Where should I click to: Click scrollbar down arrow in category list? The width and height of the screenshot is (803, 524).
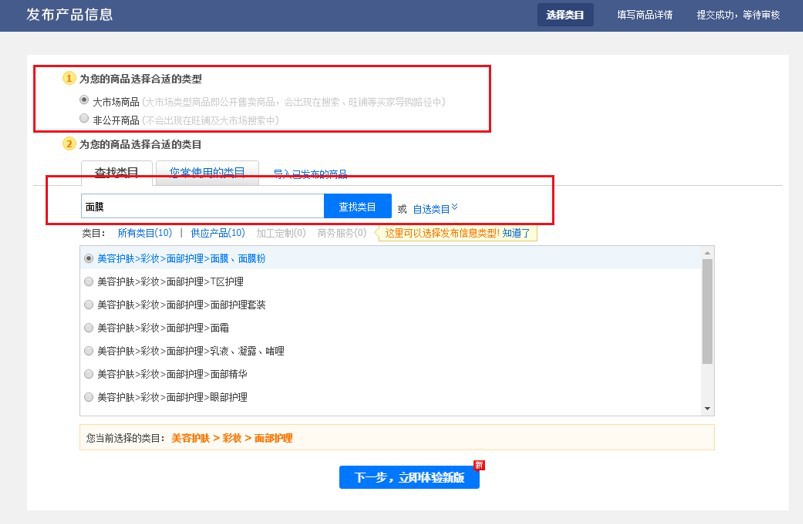pyautogui.click(x=707, y=409)
